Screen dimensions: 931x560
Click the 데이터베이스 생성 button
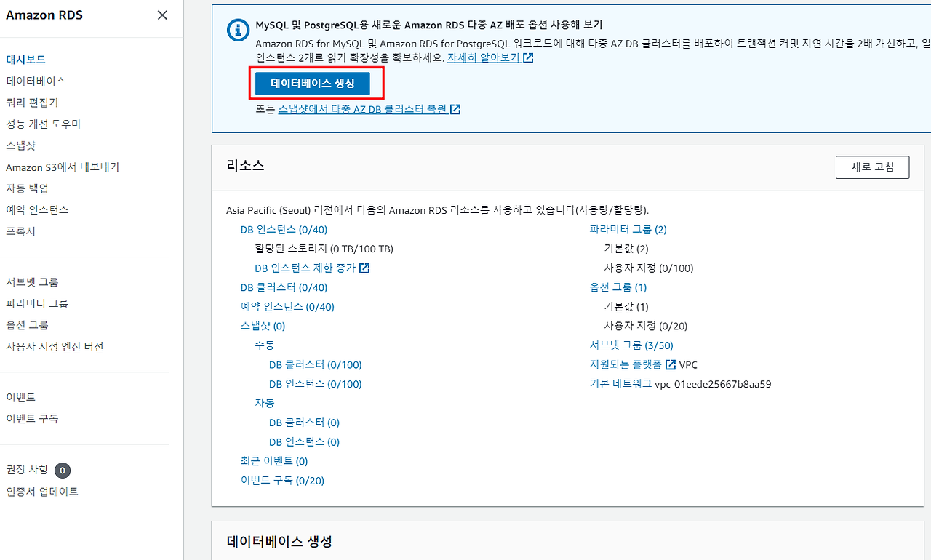click(x=313, y=84)
